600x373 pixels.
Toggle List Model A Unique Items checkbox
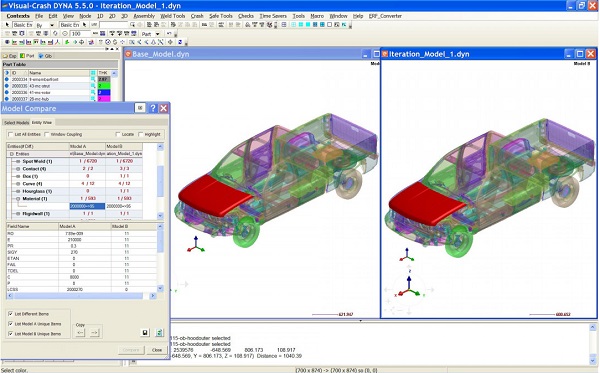point(10,324)
